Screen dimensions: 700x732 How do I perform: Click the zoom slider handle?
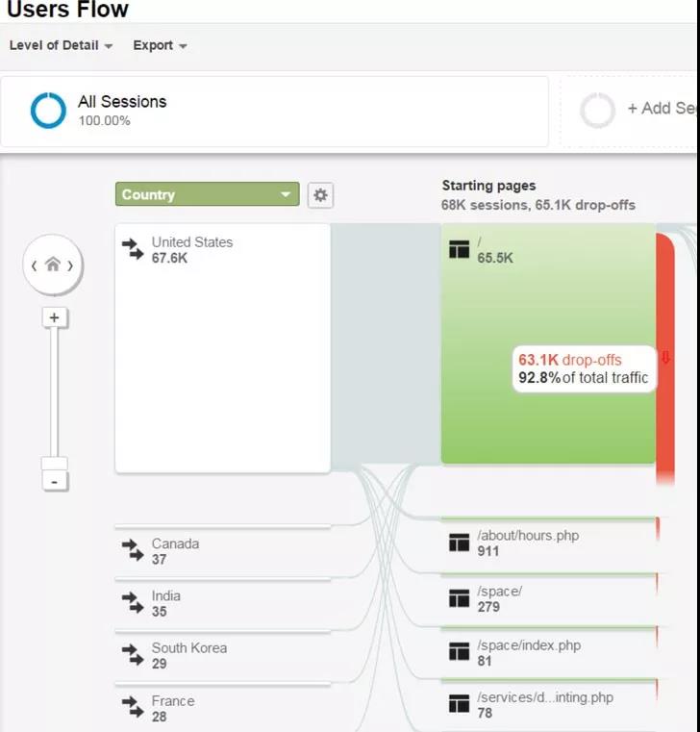pyautogui.click(x=55, y=464)
